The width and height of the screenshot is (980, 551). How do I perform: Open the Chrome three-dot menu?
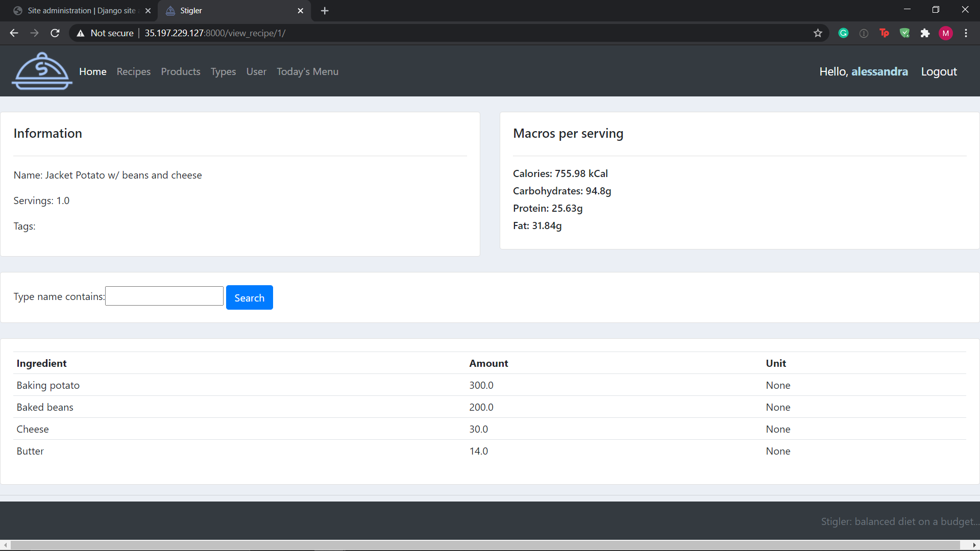tap(966, 33)
